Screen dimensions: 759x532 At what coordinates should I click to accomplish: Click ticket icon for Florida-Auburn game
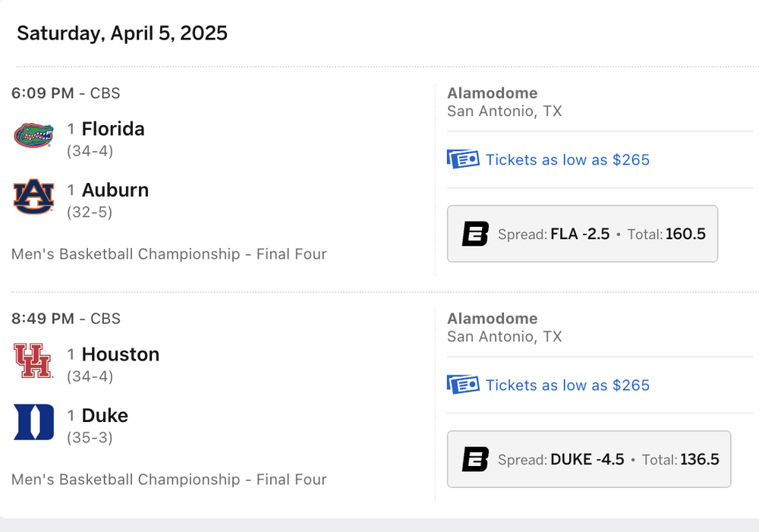[463, 159]
